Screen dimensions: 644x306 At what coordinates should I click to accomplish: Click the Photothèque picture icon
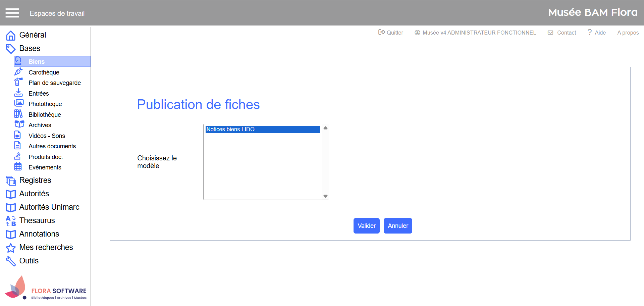(x=19, y=103)
